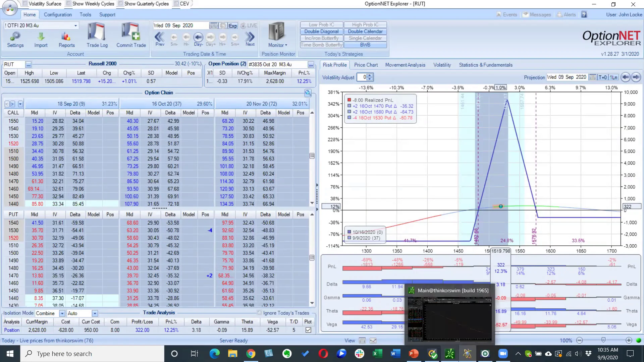Open the projection date calendar icon
644x362 pixels.
tap(593, 77)
